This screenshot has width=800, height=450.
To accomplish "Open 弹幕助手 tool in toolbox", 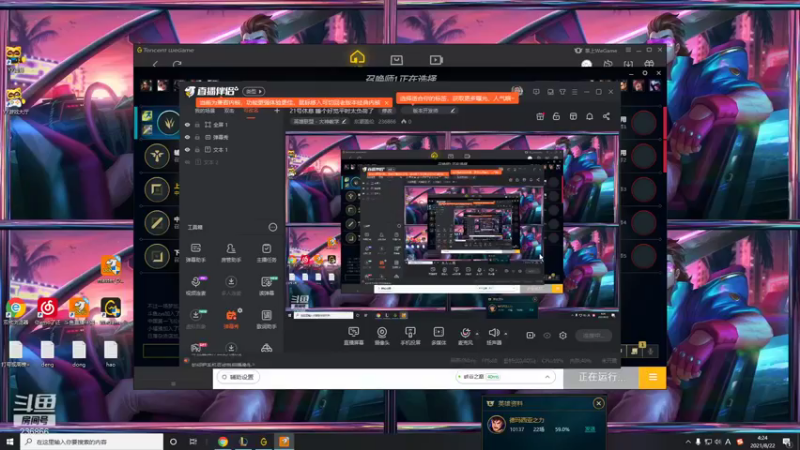I will click(x=195, y=253).
